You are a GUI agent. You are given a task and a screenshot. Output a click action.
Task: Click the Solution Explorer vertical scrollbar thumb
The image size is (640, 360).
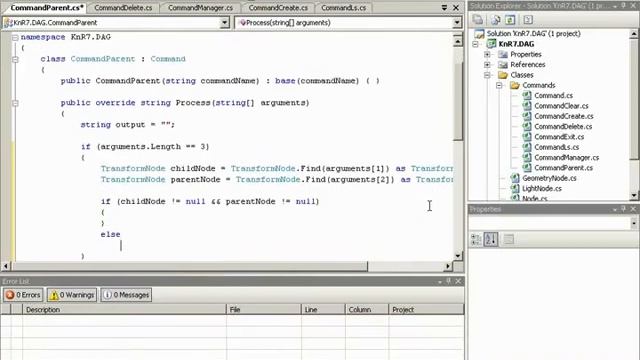click(x=634, y=99)
